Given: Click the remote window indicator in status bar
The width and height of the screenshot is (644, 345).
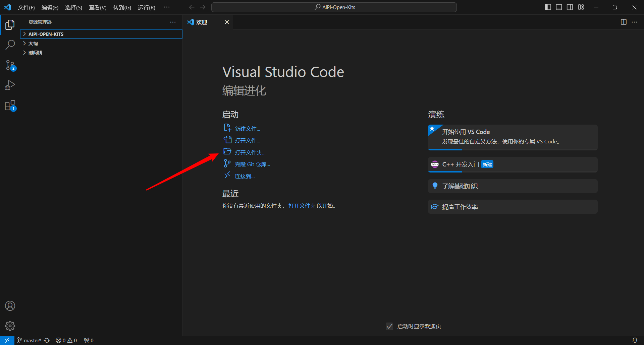Looking at the screenshot, I should pos(7,340).
